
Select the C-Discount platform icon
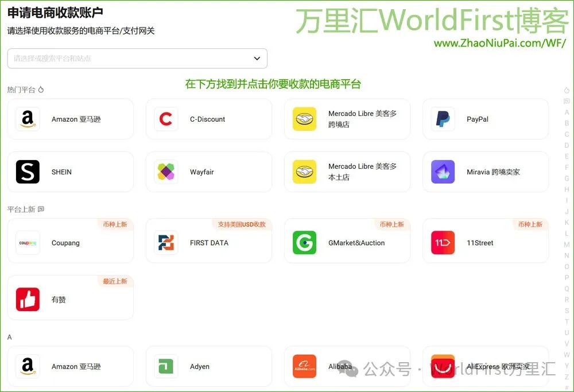[165, 119]
